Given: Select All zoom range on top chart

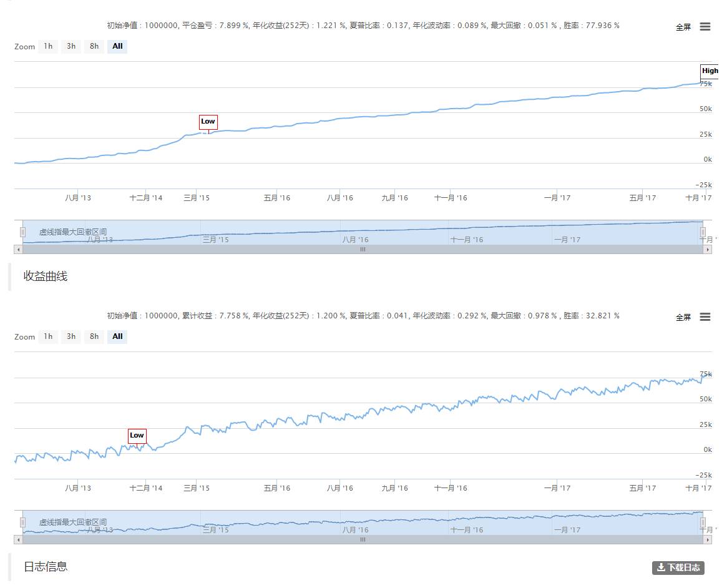Looking at the screenshot, I should tap(117, 46).
